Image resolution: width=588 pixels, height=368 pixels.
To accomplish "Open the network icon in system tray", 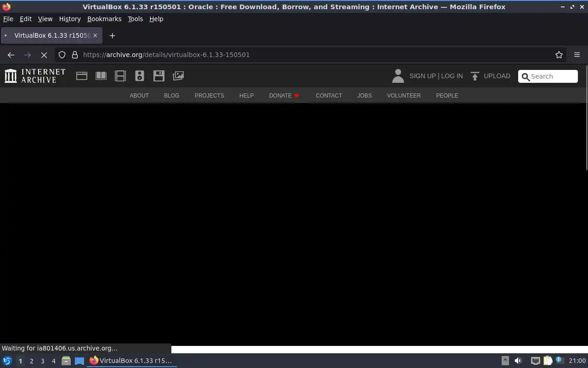I will pyautogui.click(x=535, y=361).
